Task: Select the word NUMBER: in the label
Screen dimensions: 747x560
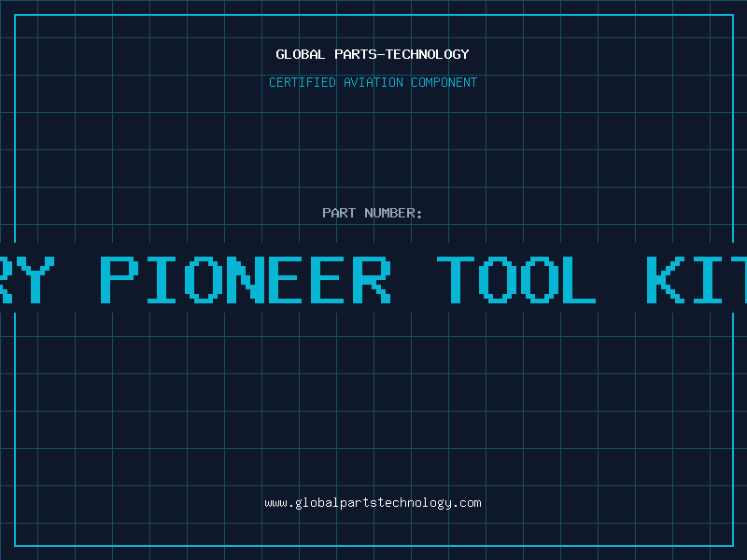Action: pos(393,213)
